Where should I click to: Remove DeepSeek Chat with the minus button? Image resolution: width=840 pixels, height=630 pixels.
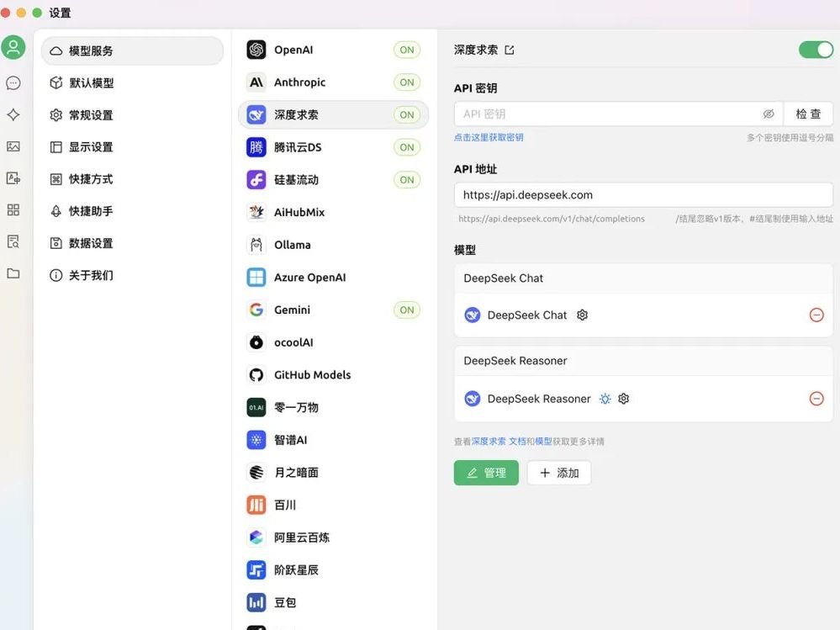click(816, 315)
